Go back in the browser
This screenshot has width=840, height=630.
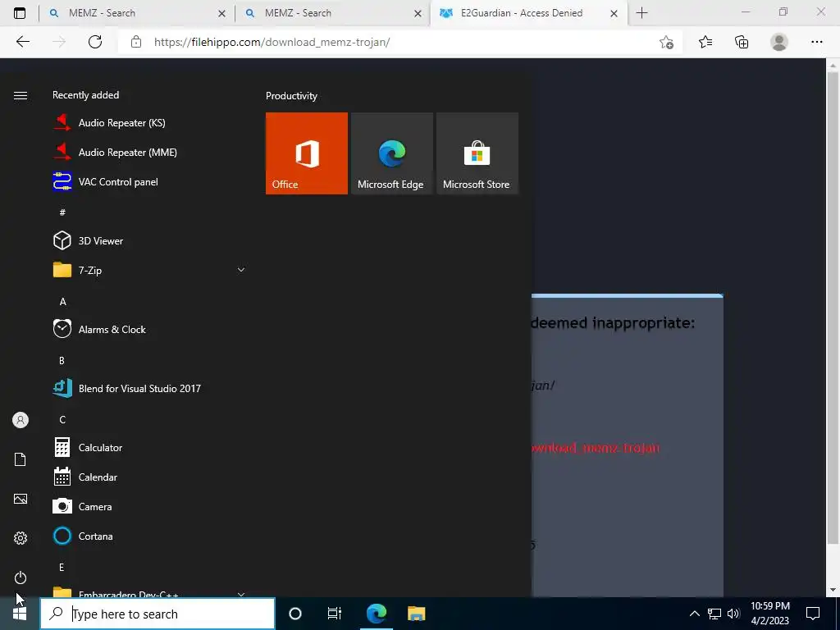pos(22,42)
